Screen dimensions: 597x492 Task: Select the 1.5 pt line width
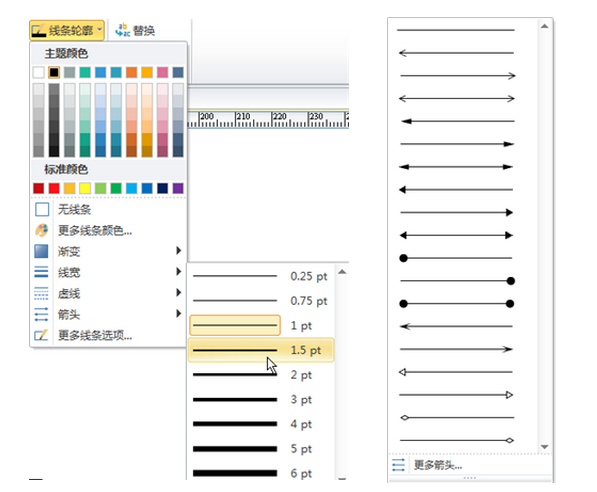pyautogui.click(x=261, y=350)
